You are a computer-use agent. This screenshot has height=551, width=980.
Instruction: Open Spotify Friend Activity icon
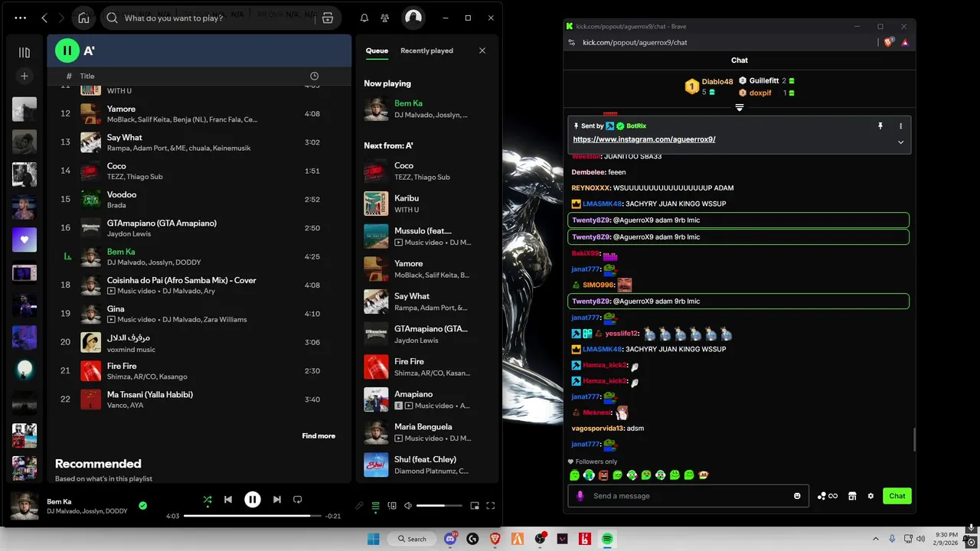point(385,18)
